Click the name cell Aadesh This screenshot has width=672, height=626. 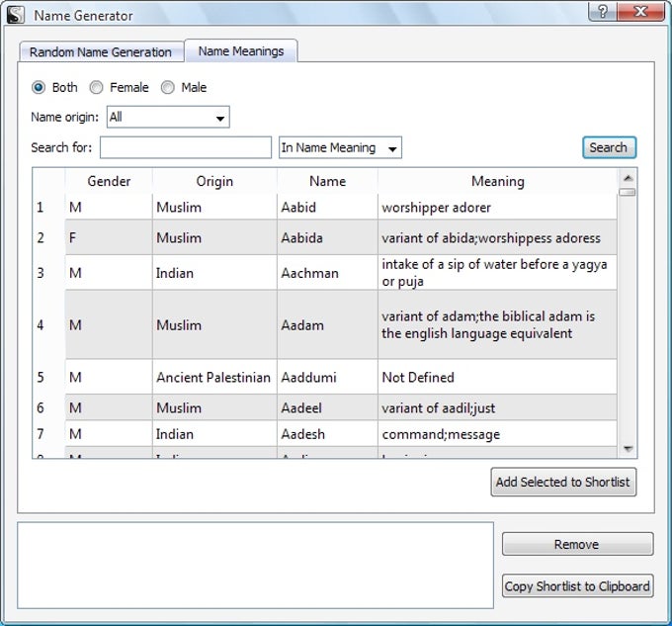[327, 434]
